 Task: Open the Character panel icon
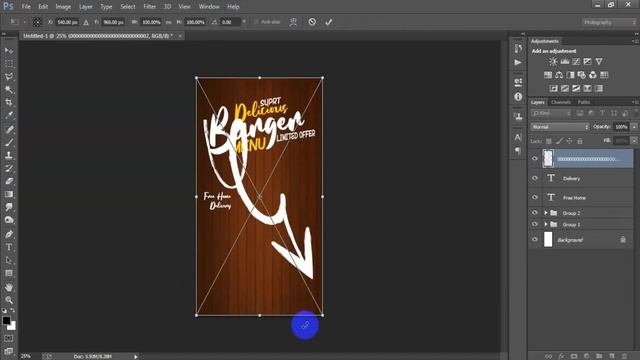coord(518,137)
